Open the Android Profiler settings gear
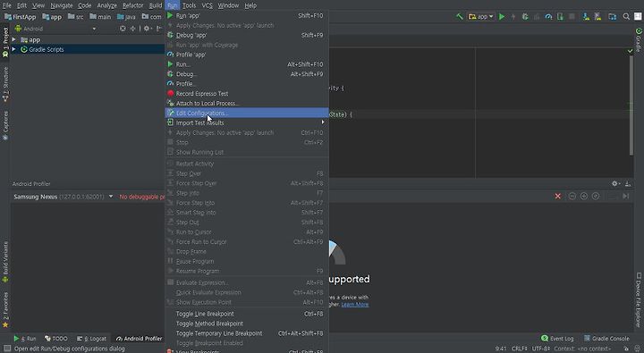This screenshot has height=353, width=644. tap(615, 184)
